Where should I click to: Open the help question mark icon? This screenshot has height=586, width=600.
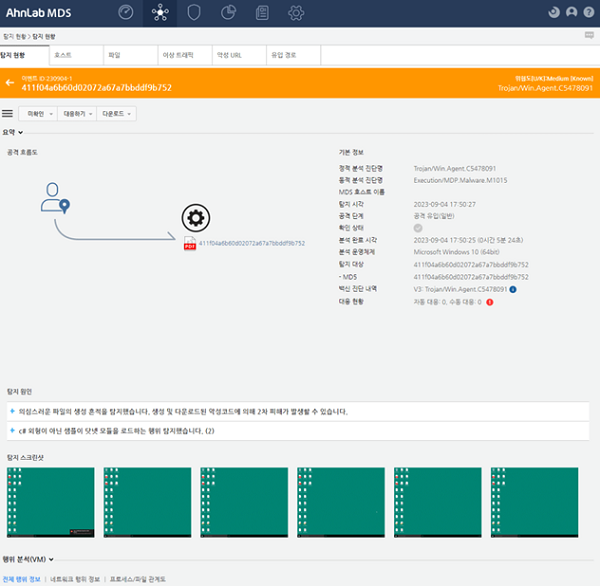click(x=589, y=13)
